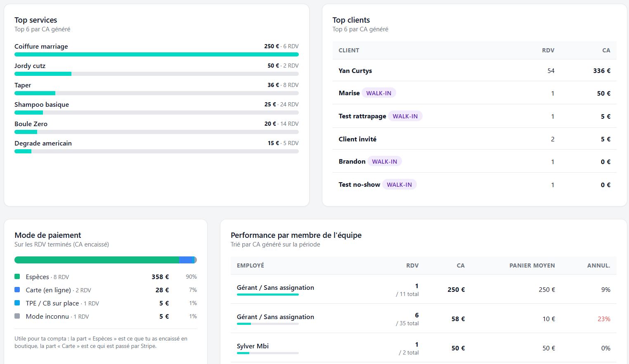The image size is (629, 364).
Task: Click the gray Mode inconnu swatch
Action: 17,316
